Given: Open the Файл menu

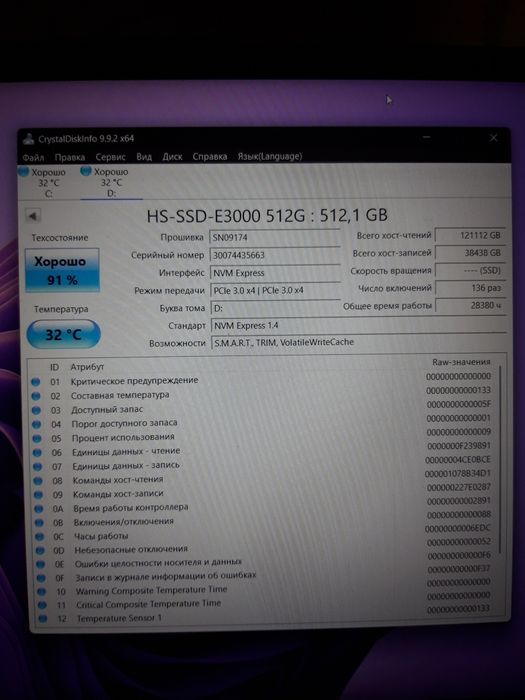Looking at the screenshot, I should click(x=33, y=158).
